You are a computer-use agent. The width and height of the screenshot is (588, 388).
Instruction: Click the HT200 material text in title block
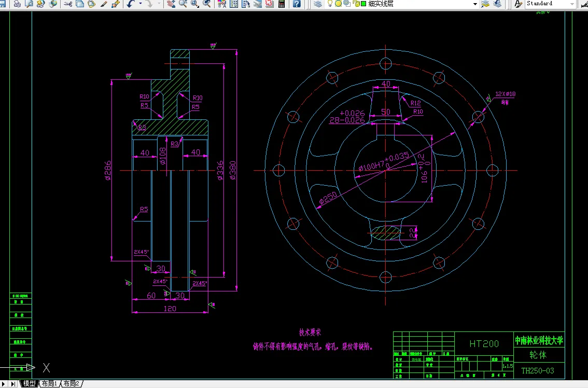(x=484, y=344)
